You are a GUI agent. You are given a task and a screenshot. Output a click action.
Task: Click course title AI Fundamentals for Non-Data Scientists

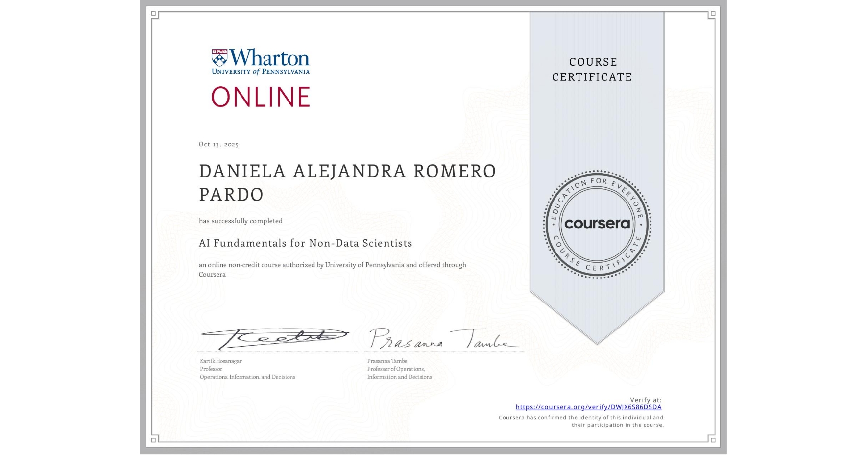(x=305, y=243)
